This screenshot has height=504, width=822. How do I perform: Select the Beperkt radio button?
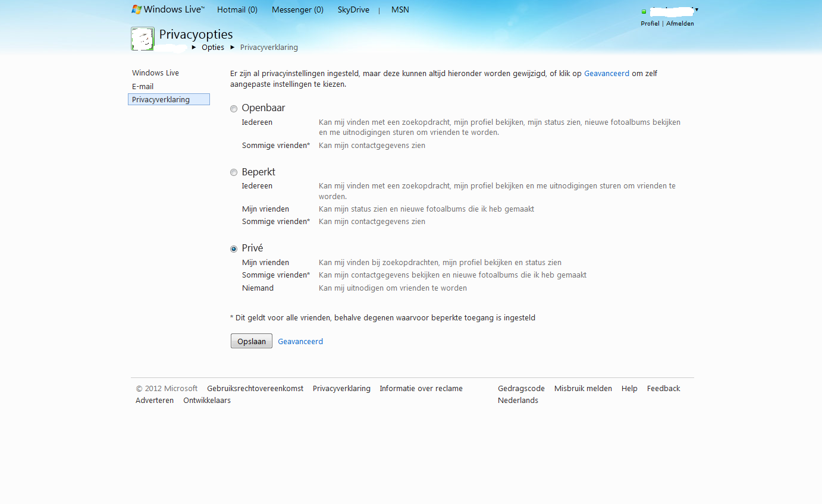[x=234, y=172]
